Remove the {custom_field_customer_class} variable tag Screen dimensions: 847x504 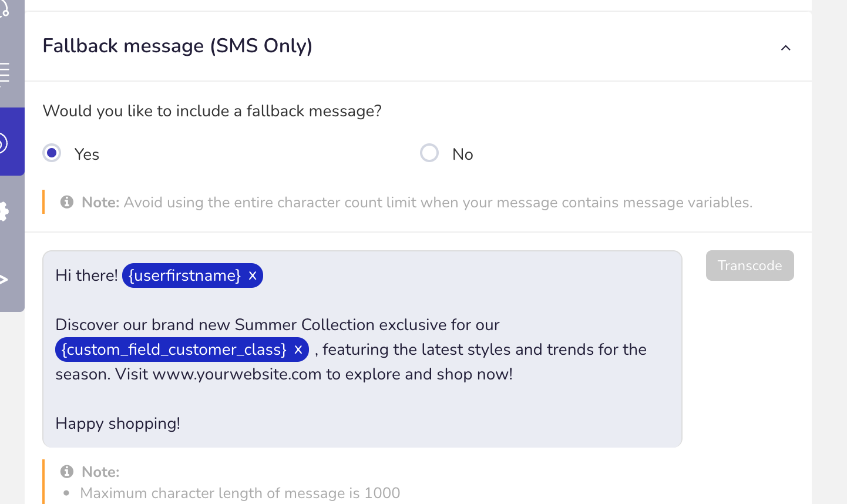pyautogui.click(x=298, y=350)
